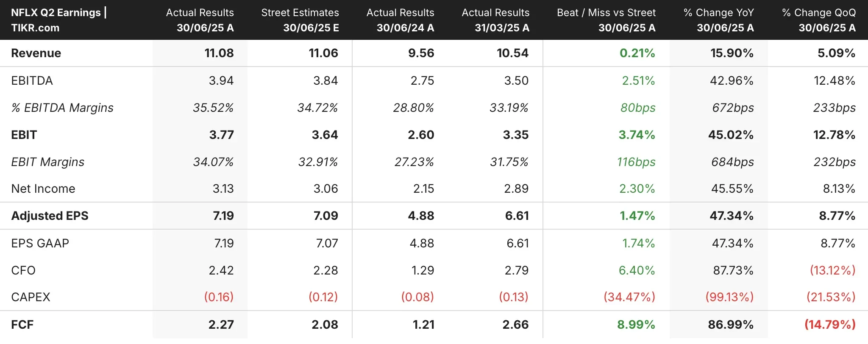Click the 116bps EBIT Margins beat value
868x344 pixels.
point(636,162)
